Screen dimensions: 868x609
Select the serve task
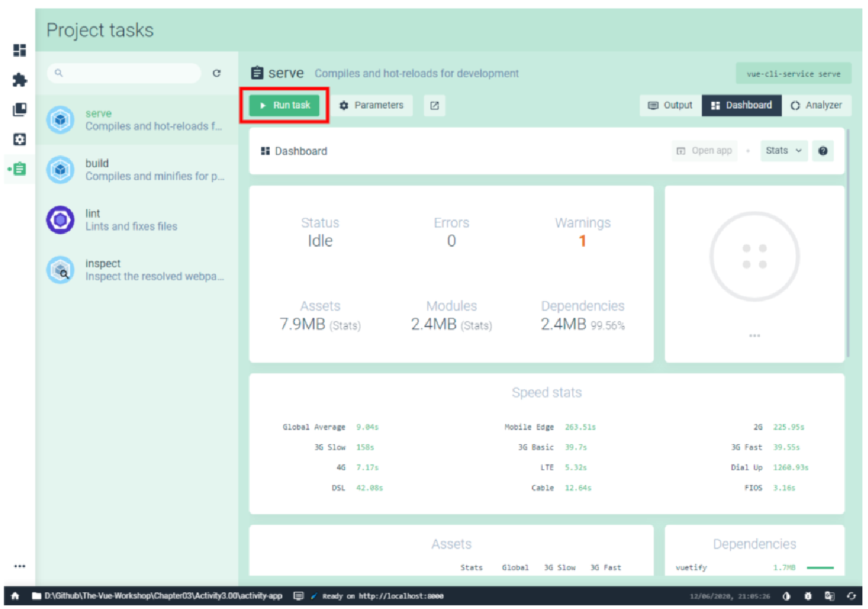tap(137, 120)
